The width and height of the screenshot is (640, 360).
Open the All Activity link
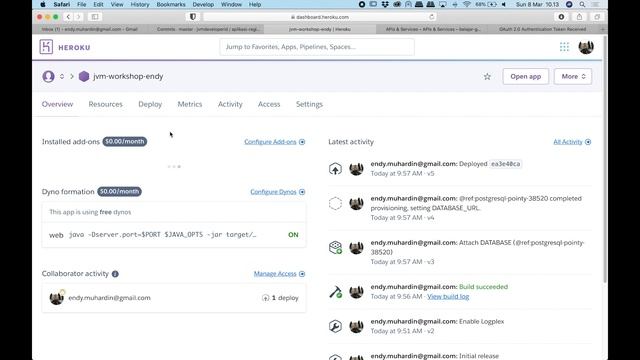(x=568, y=142)
